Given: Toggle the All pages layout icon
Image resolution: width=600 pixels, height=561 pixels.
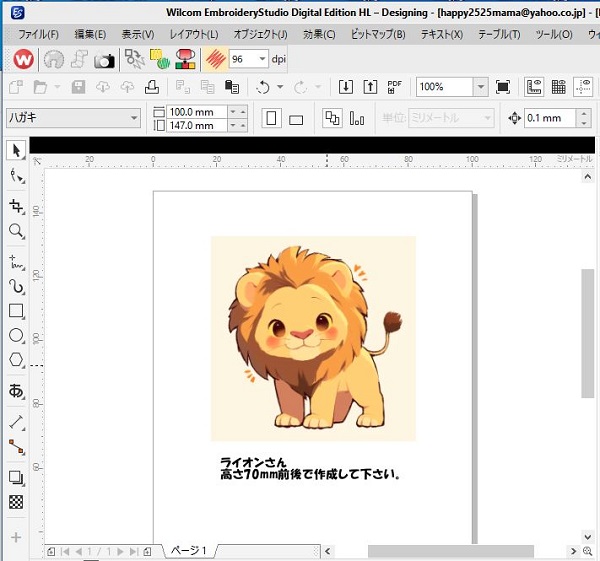Looking at the screenshot, I should point(332,118).
